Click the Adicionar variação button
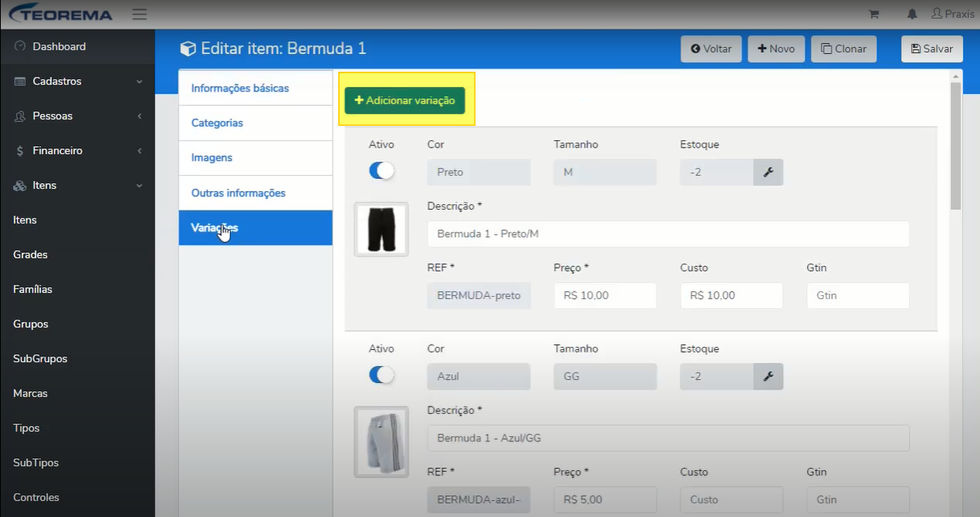Viewport: 980px width, 517px height. click(x=405, y=101)
